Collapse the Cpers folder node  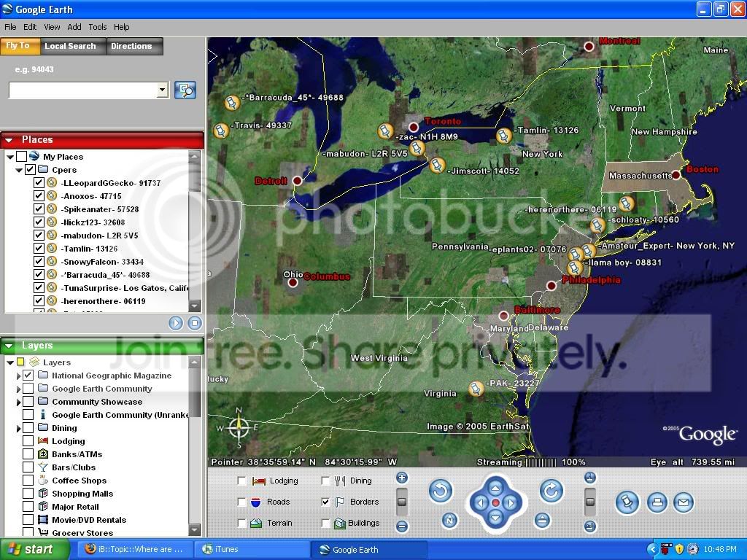pyautogui.click(x=19, y=170)
